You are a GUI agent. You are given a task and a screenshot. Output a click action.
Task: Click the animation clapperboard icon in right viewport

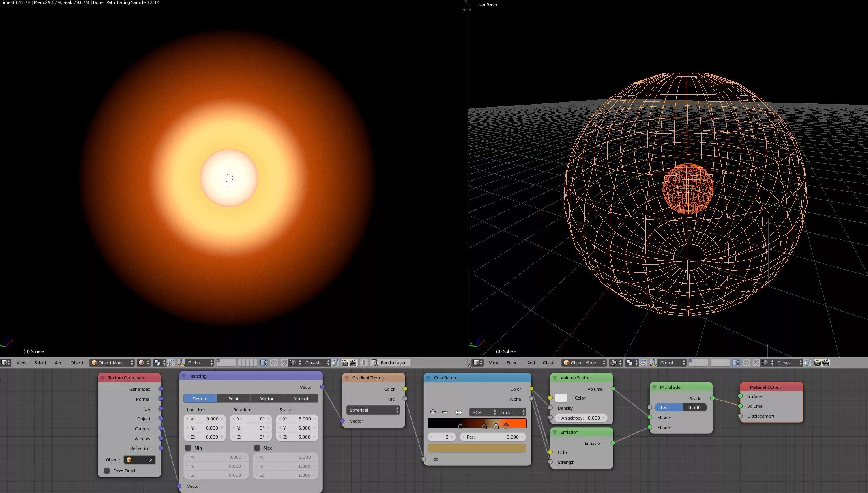(825, 363)
